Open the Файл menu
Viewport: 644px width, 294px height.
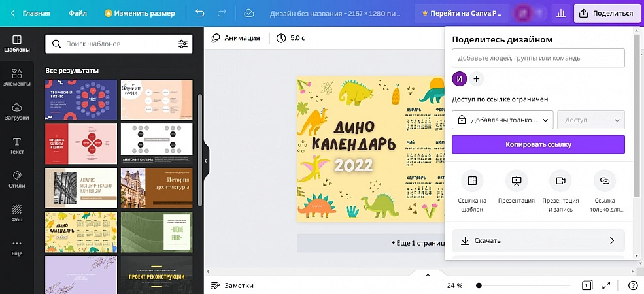78,13
